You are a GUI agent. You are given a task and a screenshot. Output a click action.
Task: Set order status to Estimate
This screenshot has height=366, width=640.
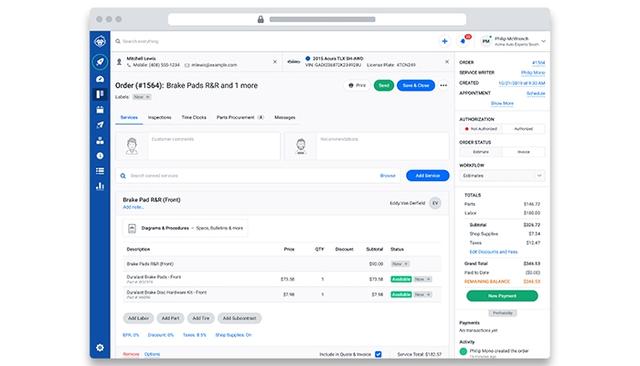[481, 152]
